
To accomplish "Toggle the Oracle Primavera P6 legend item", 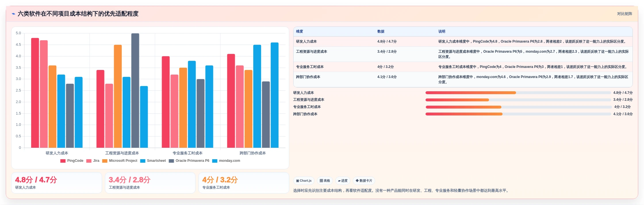I will coord(189,161).
